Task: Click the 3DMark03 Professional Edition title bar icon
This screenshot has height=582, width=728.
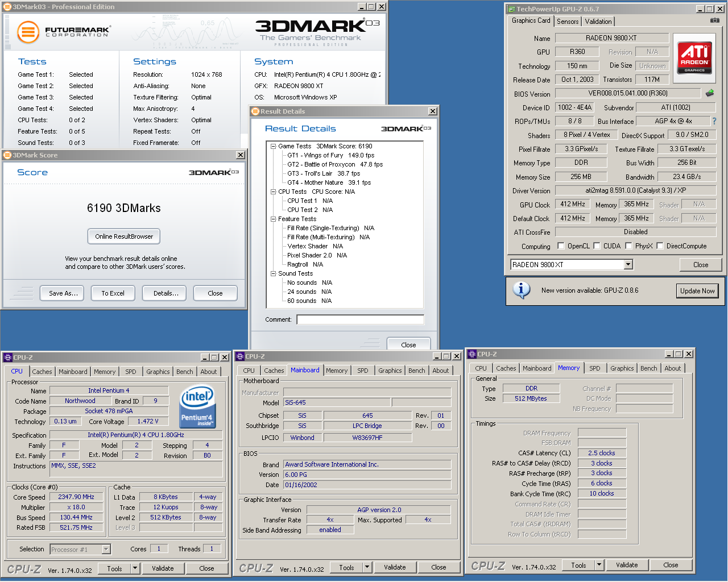Action: pyautogui.click(x=7, y=7)
